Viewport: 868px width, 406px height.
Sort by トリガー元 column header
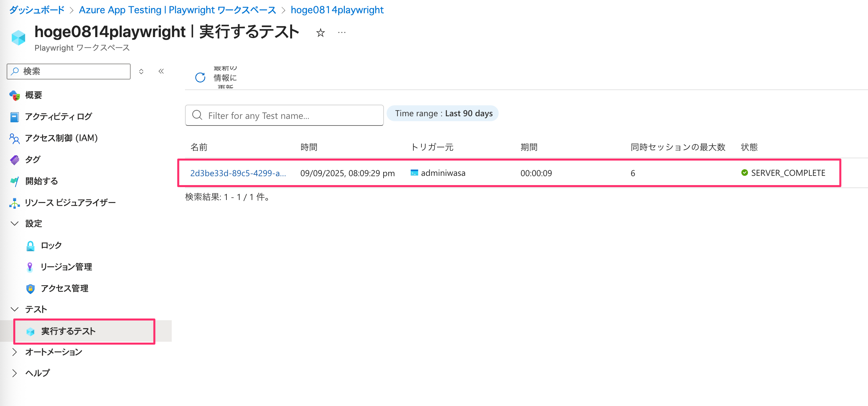432,147
